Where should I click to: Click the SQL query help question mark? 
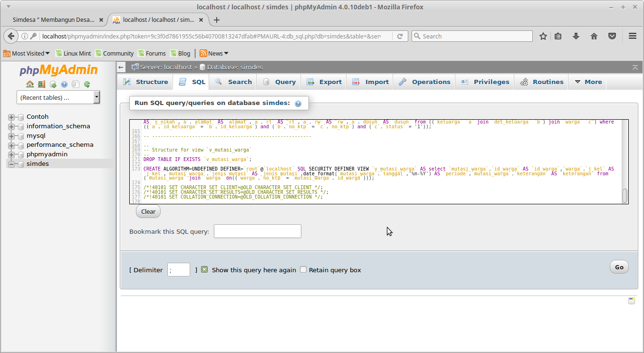(298, 104)
